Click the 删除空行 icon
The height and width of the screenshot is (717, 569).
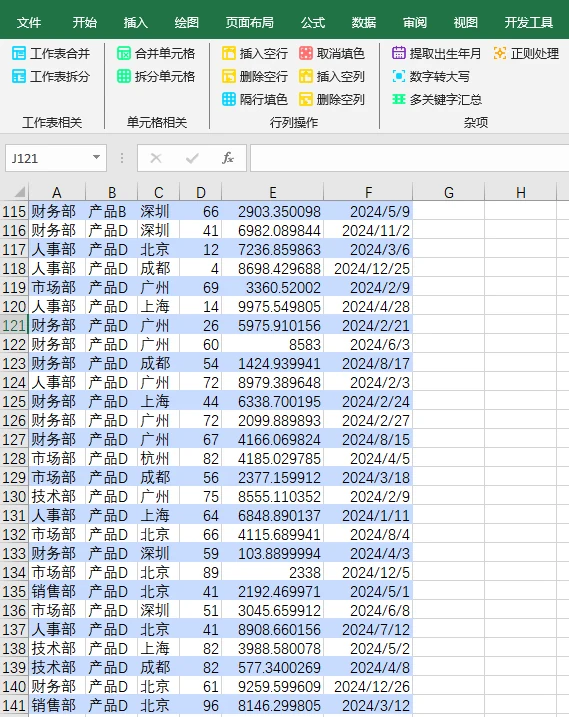coord(229,76)
